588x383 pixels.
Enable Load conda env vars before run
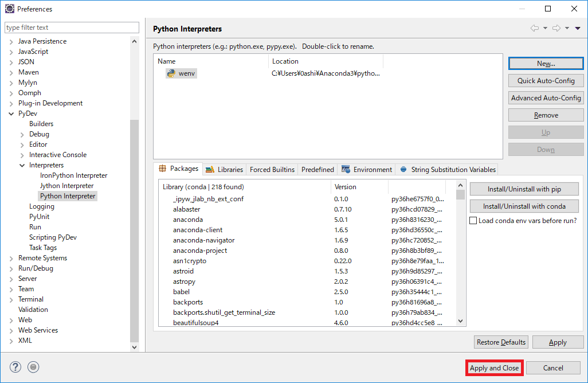tap(473, 221)
